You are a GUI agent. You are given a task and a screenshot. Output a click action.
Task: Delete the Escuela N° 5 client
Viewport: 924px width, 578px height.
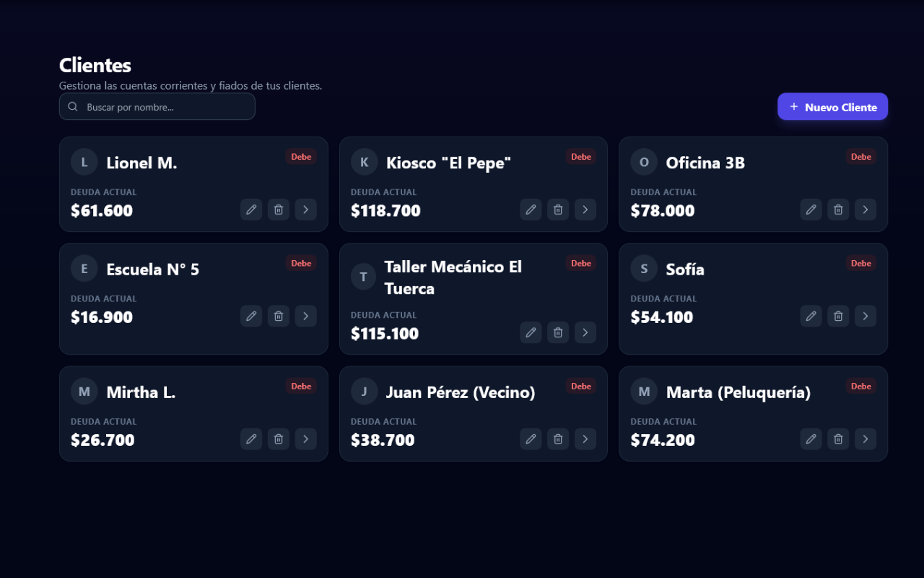coord(279,316)
